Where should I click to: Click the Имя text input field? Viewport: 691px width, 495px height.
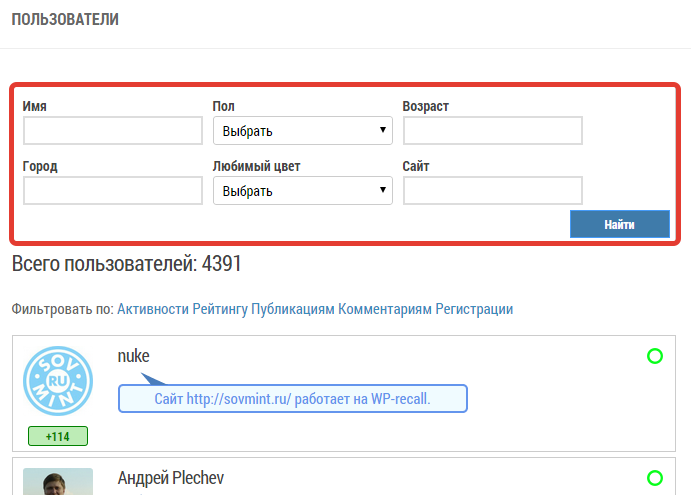(112, 131)
